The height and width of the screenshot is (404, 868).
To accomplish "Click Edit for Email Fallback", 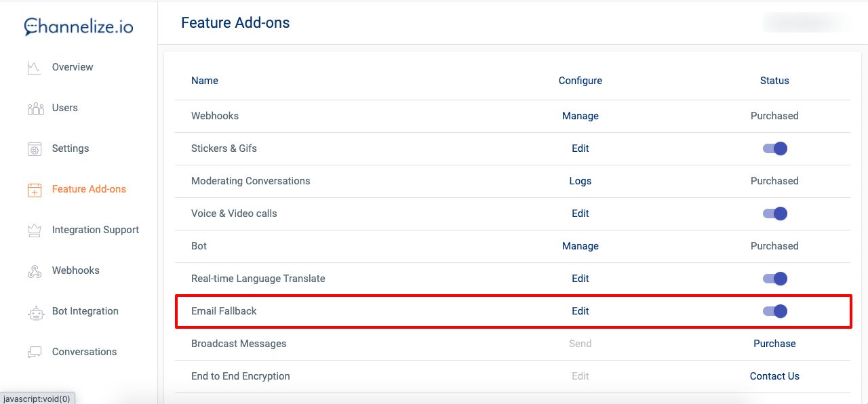I will tap(580, 311).
